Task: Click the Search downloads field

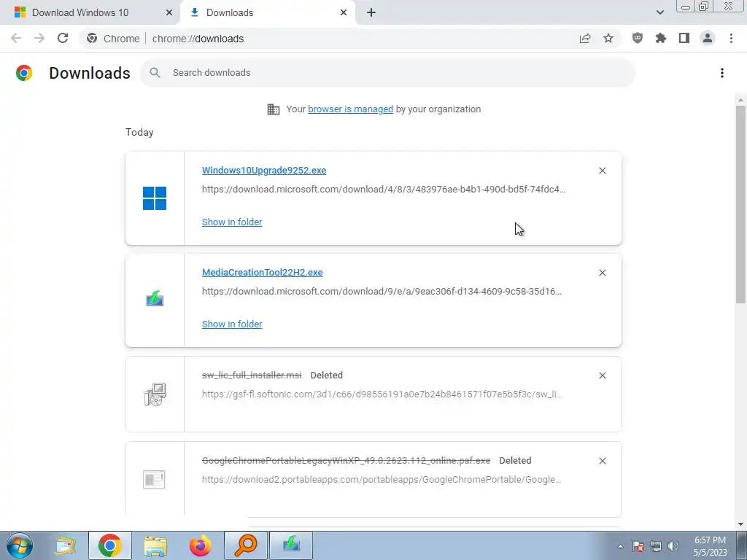Action: (387, 72)
